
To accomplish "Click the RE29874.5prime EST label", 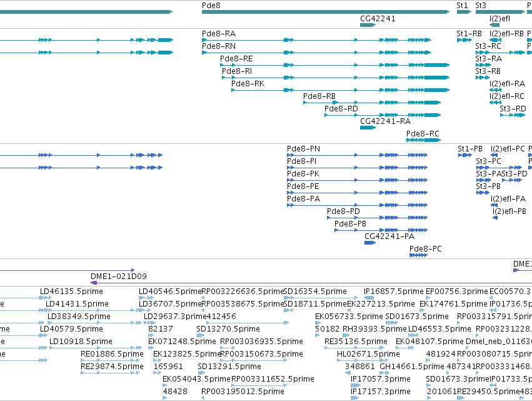I will coord(112,367).
